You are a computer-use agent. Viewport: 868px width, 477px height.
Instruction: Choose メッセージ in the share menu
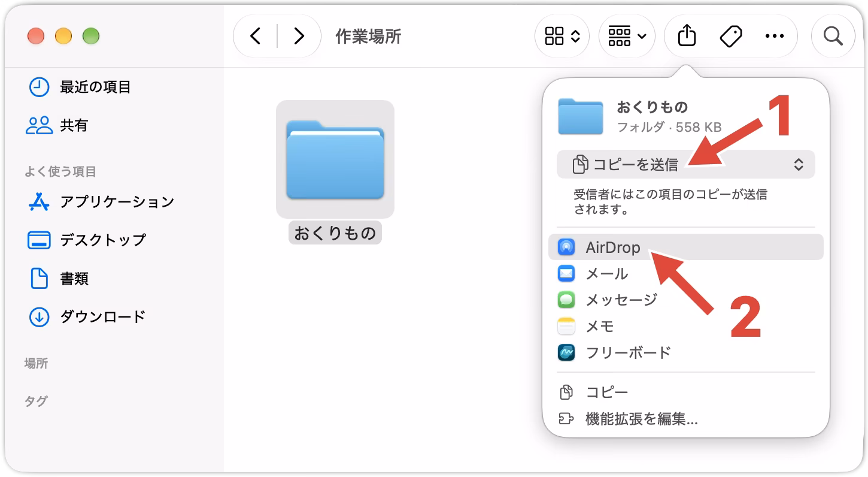click(686, 300)
